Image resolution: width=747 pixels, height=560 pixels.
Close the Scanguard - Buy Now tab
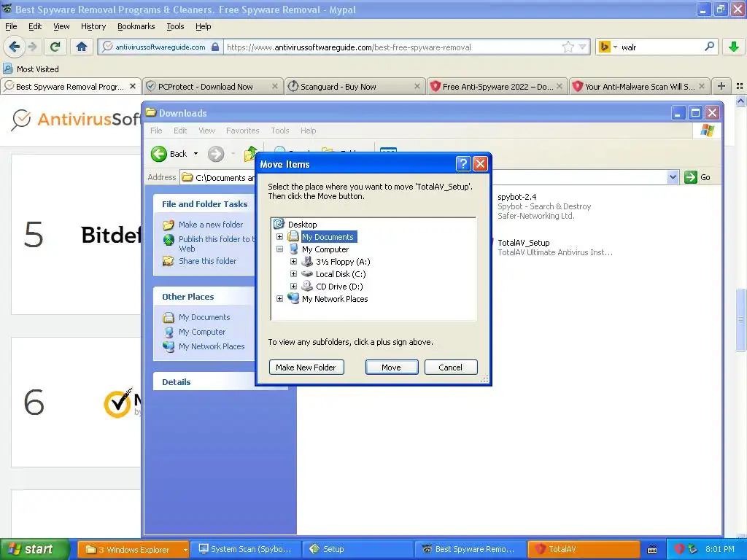click(417, 86)
